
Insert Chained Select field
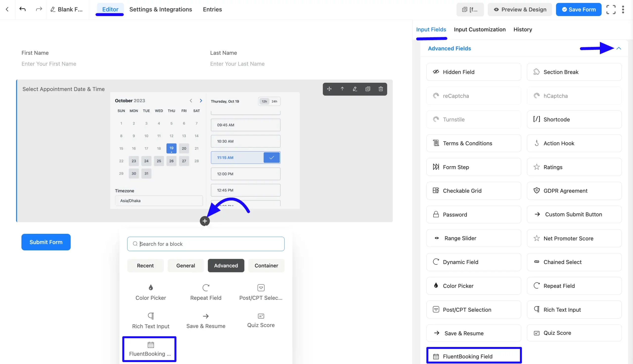(x=574, y=262)
